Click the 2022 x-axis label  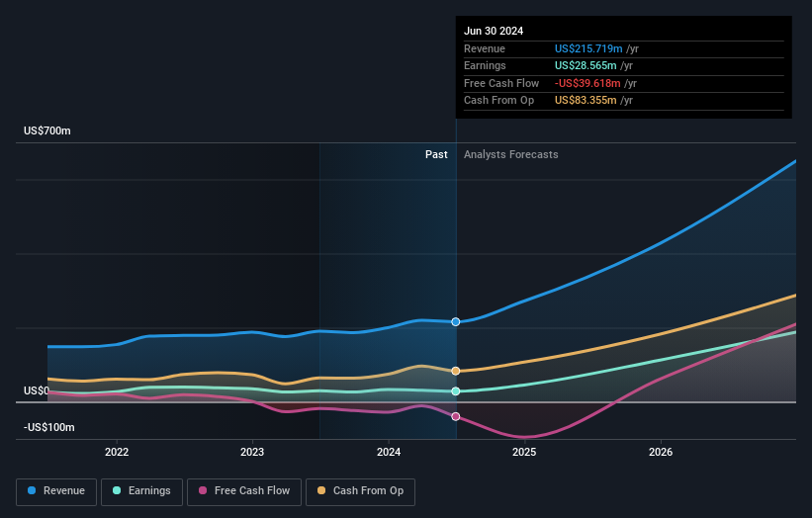[117, 452]
